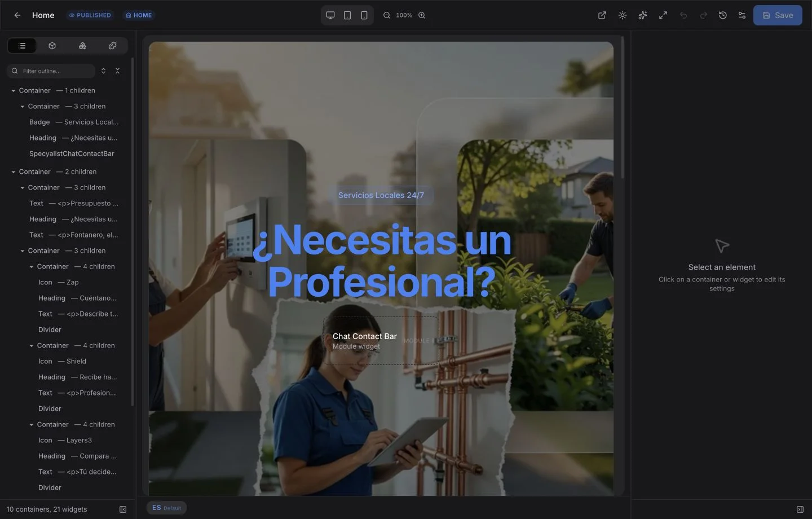Viewport: 812px width, 519px height.
Task: Open the page in a new tab
Action: point(602,15)
